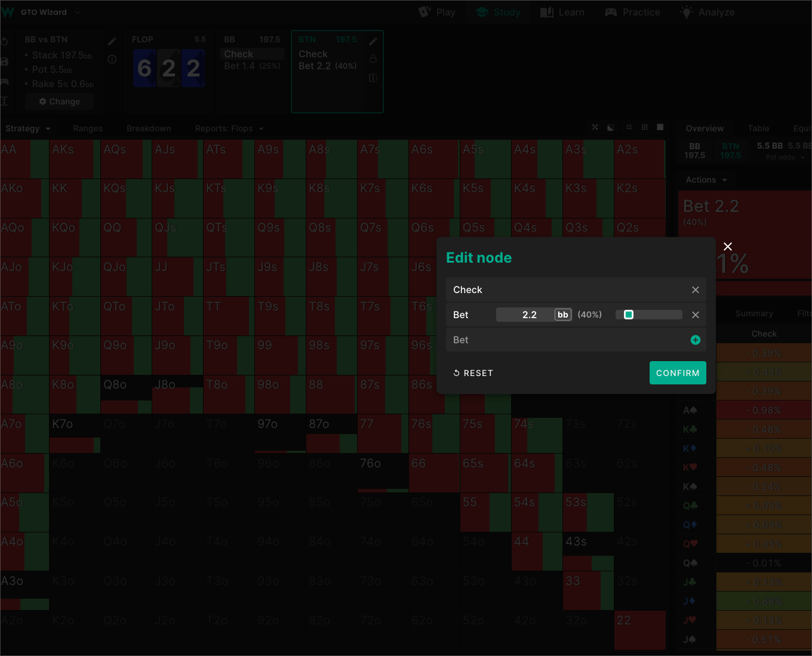Toggle the slider handle on the Bet row
This screenshot has width=812, height=656.
pos(628,315)
